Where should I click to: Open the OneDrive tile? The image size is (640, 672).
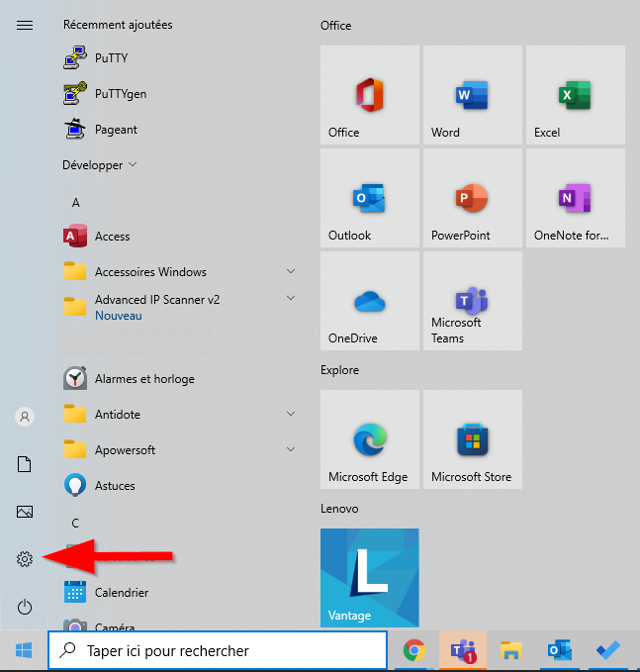click(370, 301)
